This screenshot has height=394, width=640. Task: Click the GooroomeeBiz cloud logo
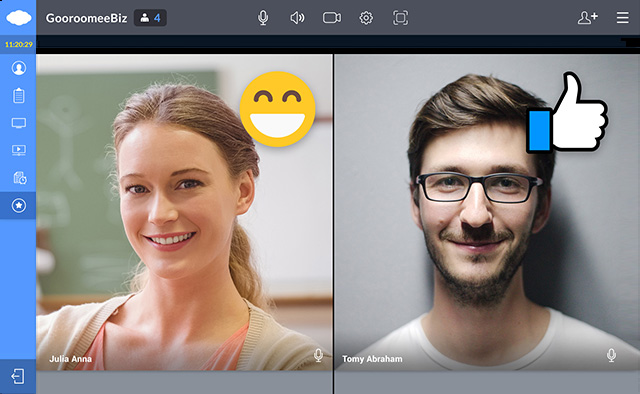18,18
